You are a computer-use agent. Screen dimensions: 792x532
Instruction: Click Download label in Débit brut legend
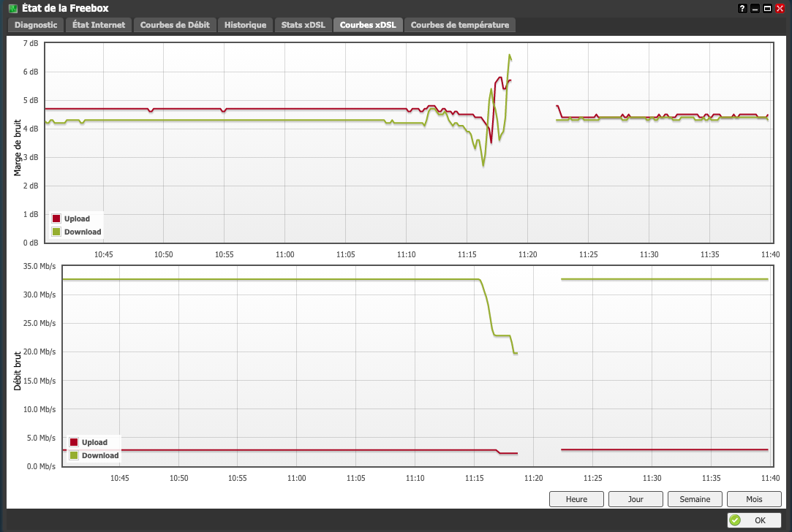[100, 455]
